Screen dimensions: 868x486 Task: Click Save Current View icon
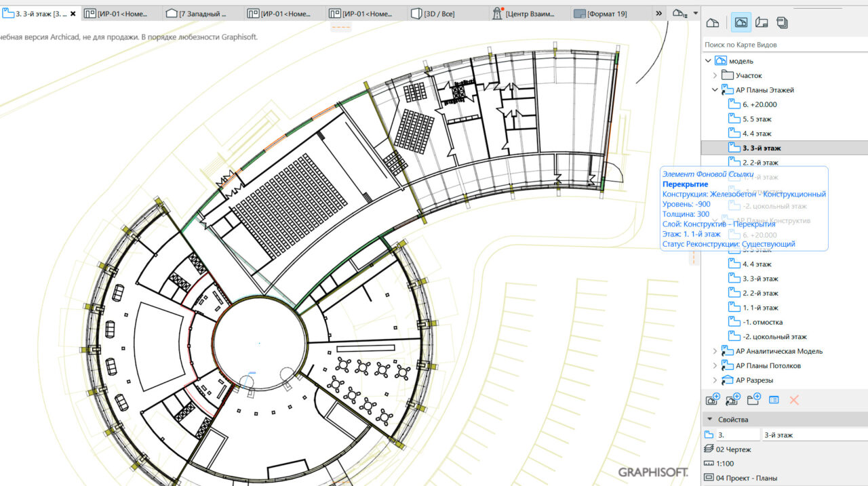712,400
